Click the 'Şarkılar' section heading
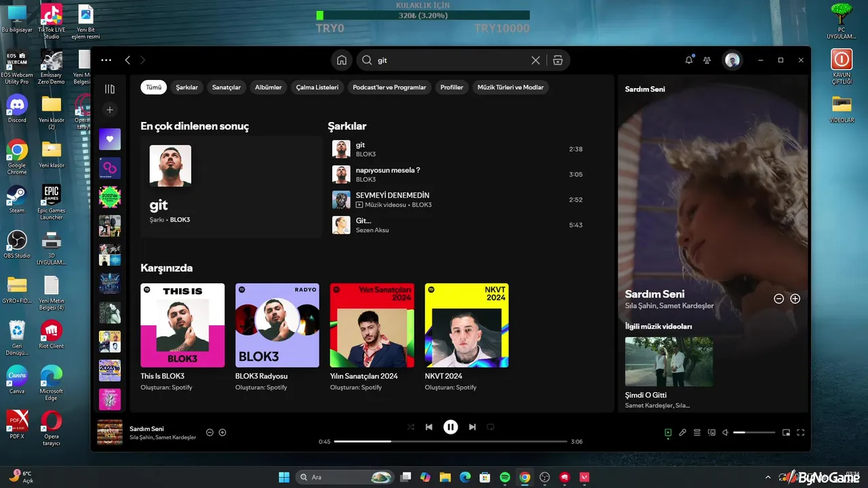This screenshot has width=868, height=488. pos(347,126)
